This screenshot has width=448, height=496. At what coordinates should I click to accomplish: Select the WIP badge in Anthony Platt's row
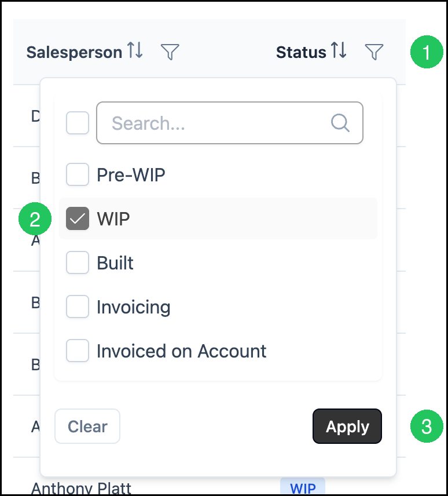point(303,487)
